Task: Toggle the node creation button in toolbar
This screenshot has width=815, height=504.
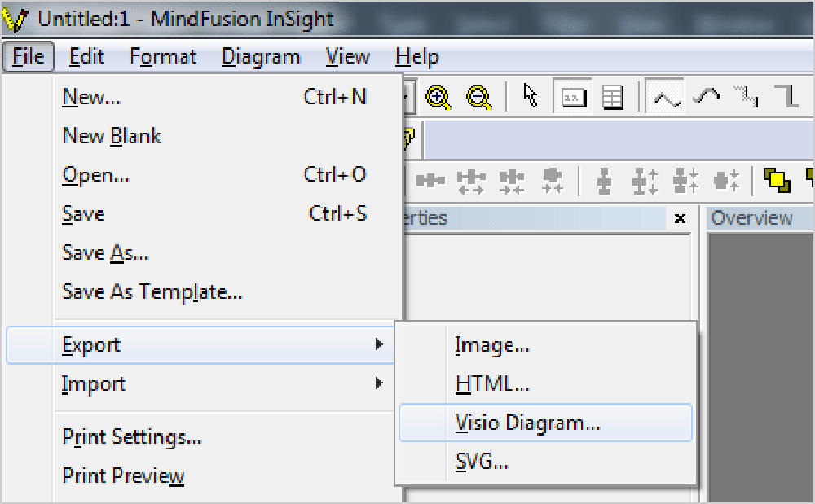Action: point(572,96)
